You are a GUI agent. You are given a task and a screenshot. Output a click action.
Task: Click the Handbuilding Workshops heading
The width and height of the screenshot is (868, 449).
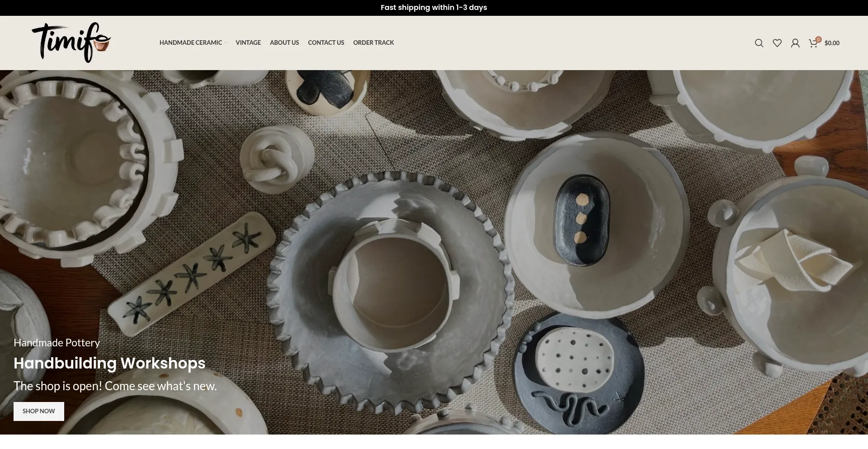(109, 363)
